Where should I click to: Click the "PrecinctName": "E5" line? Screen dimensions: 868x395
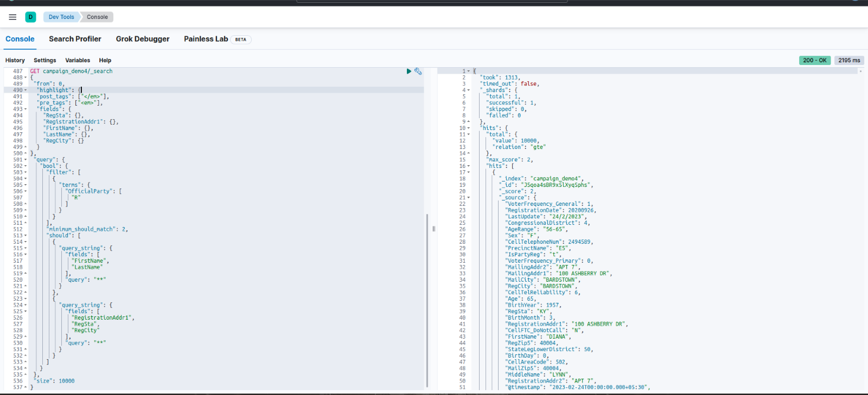coord(538,248)
